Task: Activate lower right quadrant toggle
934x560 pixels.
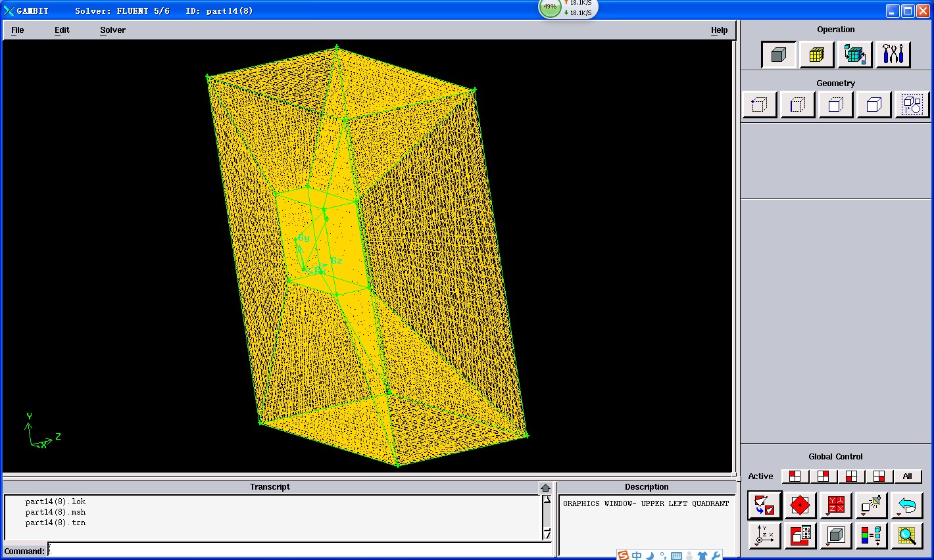Action: [x=879, y=477]
